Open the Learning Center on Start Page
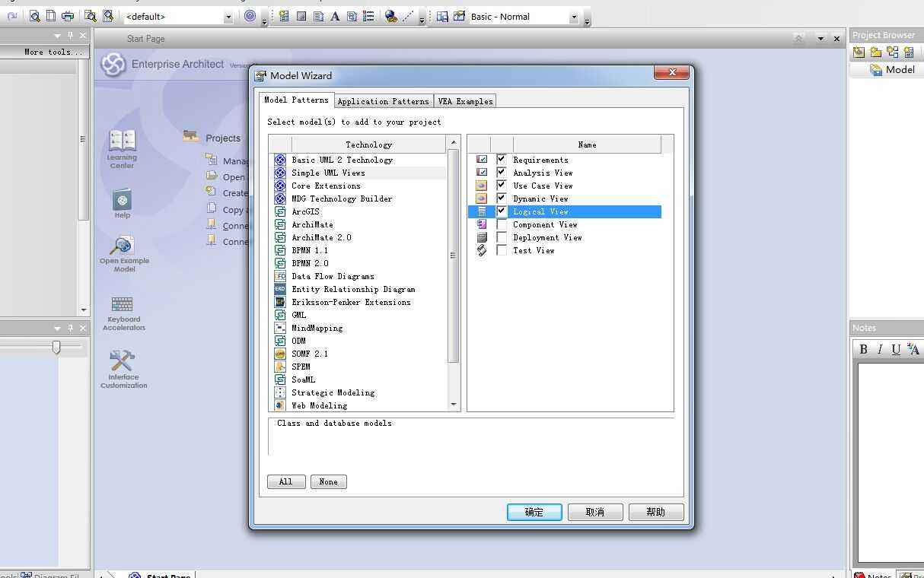 (122, 149)
